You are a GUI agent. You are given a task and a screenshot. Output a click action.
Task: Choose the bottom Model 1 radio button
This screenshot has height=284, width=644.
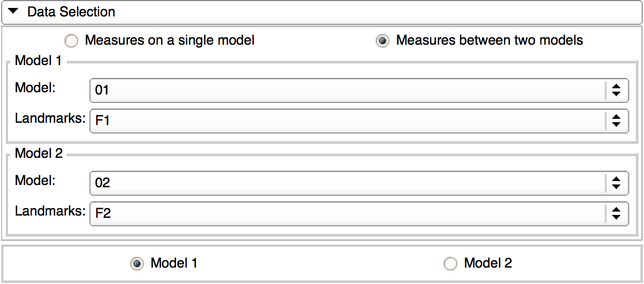[136, 264]
